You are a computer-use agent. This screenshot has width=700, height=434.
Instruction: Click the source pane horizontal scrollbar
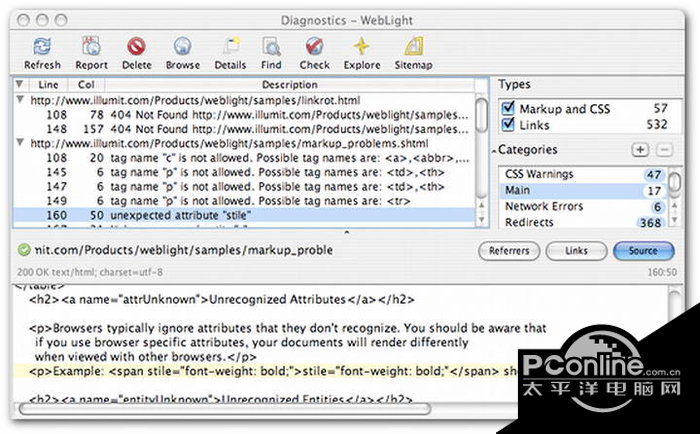(x=225, y=409)
